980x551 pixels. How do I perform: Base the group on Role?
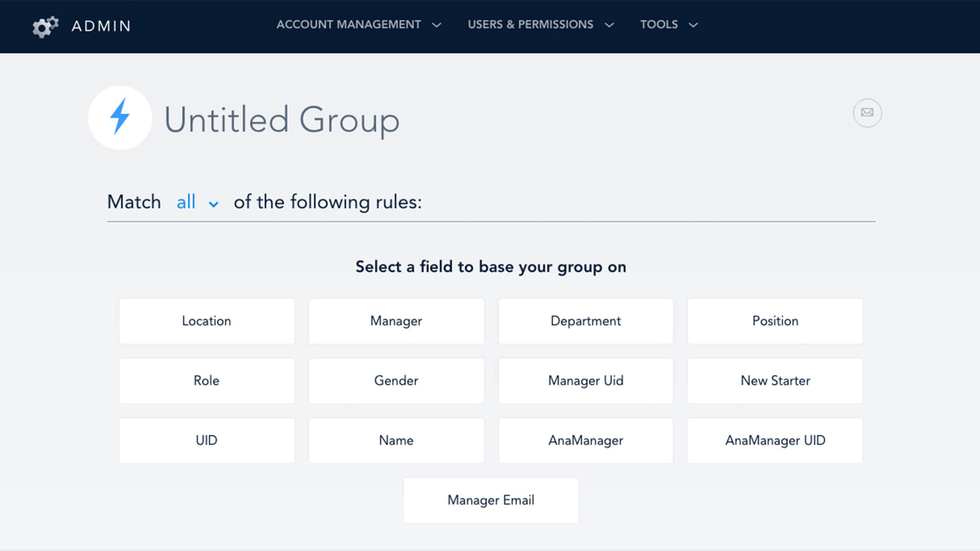coord(207,381)
